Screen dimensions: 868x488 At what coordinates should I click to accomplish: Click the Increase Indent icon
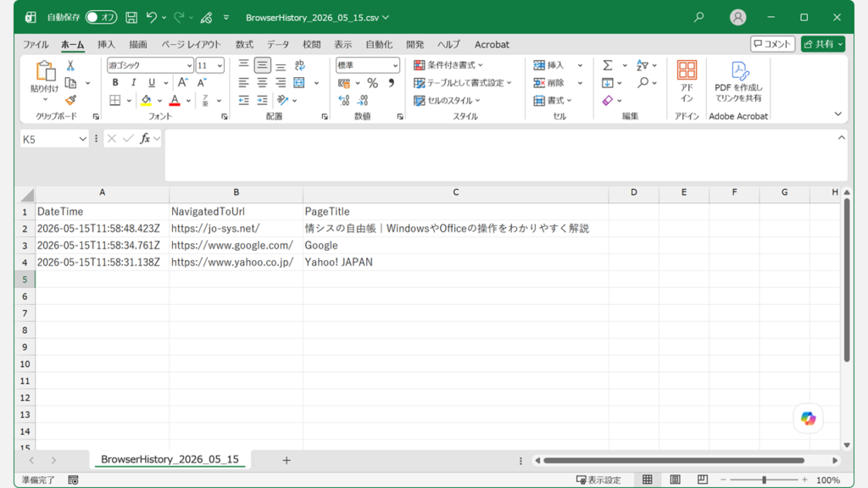point(263,100)
